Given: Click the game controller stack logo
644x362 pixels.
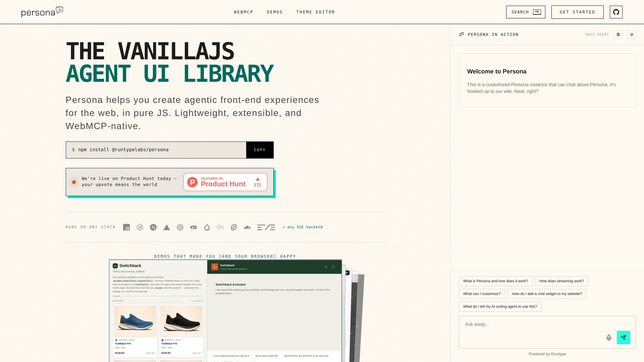Looking at the screenshot, I should click(x=194, y=227).
